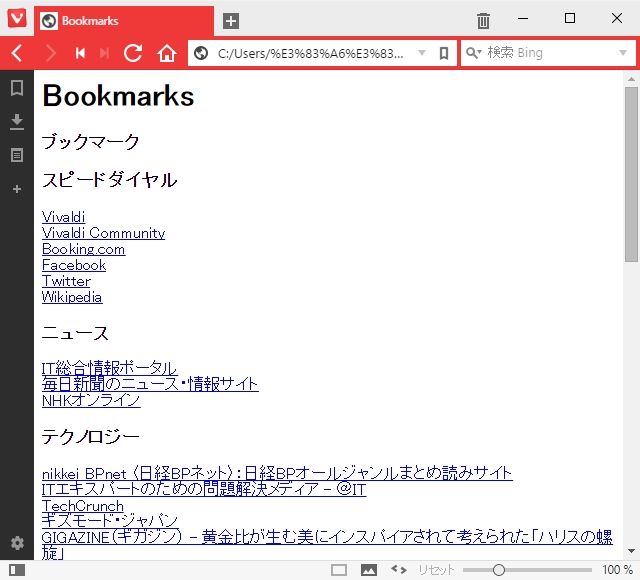Open settings gear in side panel
This screenshot has width=640, height=580.
coord(17,543)
